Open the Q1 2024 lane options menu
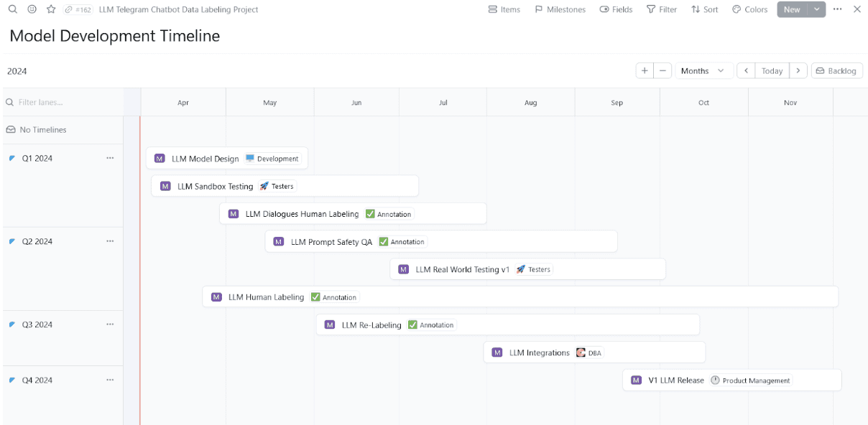Screen dimensions: 868x425 (x=110, y=158)
